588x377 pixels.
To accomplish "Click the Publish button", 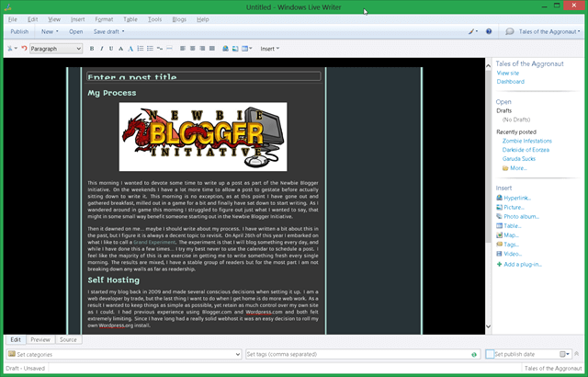I will 19,31.
